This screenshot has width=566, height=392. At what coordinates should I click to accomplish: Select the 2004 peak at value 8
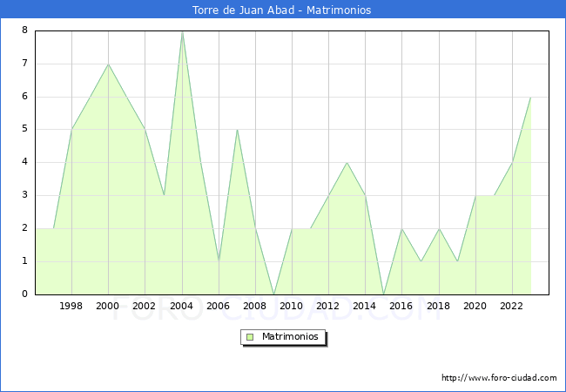182,31
